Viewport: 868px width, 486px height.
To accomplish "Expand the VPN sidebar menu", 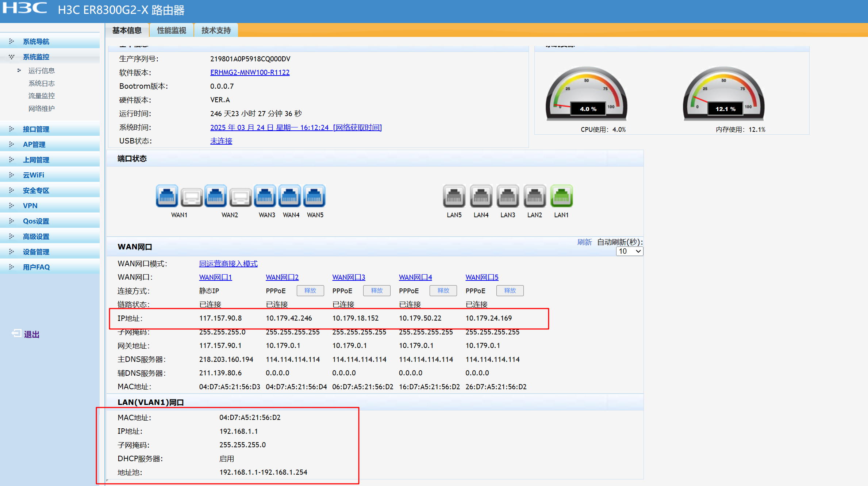I will (30, 206).
